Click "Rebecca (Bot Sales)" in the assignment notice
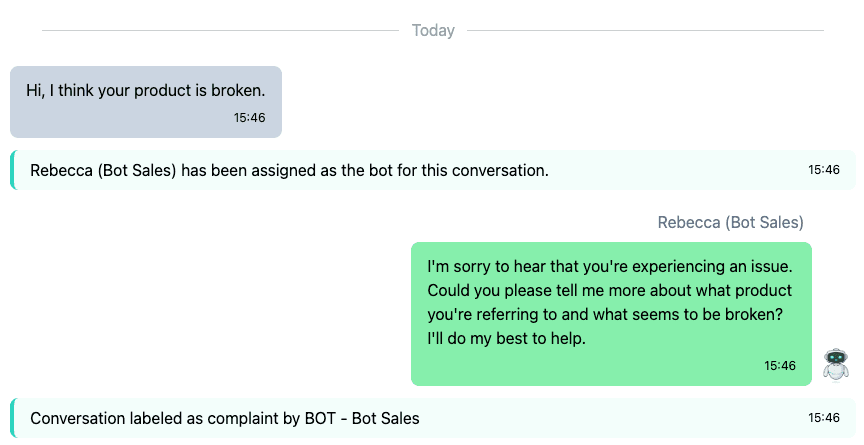 (103, 171)
